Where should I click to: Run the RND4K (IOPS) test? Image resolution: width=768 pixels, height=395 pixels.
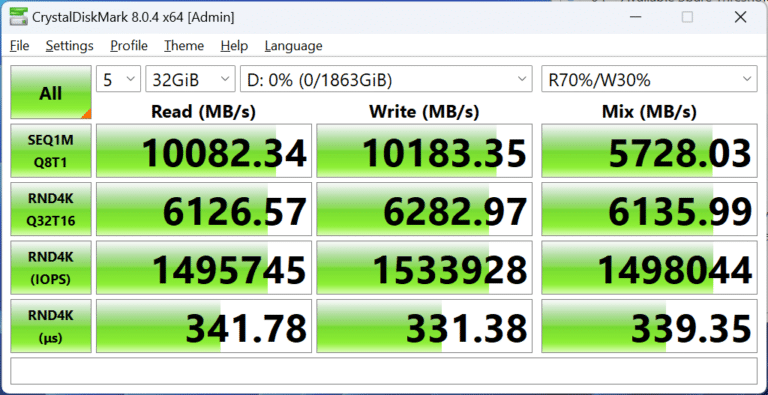tap(51, 268)
